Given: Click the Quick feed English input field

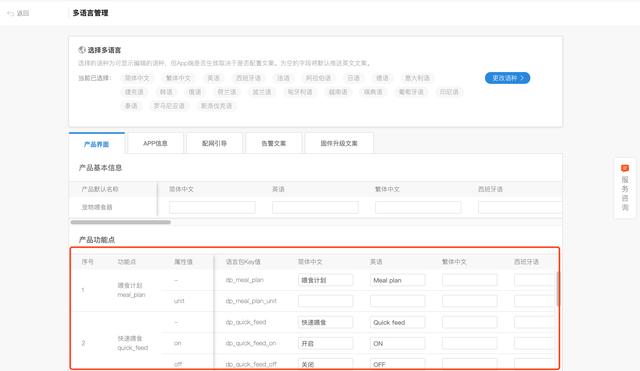Looking at the screenshot, I should [397, 322].
